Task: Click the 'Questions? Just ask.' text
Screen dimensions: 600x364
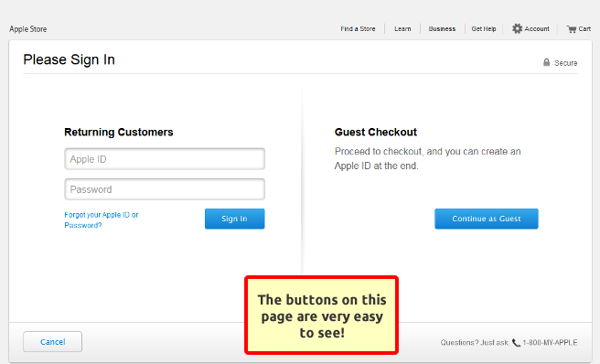Action: point(475,343)
